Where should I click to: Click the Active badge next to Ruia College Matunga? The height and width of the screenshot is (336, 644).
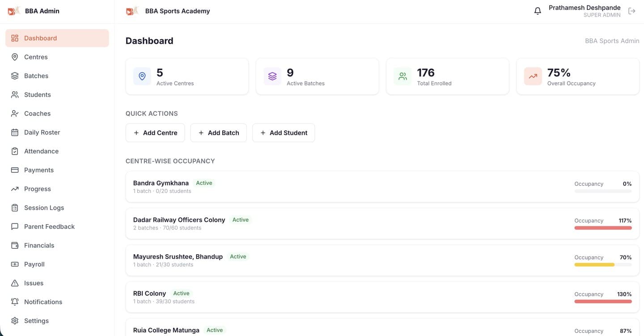click(x=215, y=330)
